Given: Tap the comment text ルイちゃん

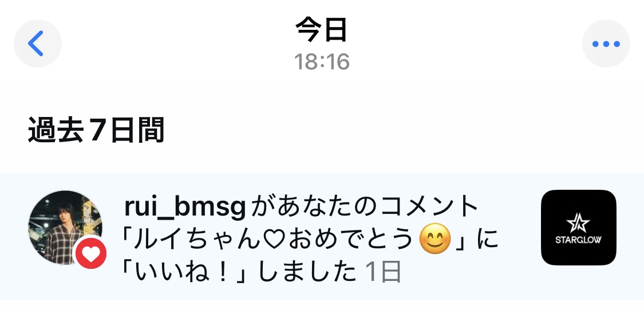Looking at the screenshot, I should click(x=197, y=240).
